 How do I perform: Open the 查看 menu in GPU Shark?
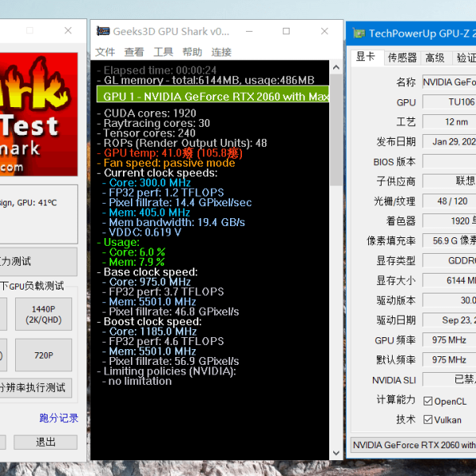point(134,52)
